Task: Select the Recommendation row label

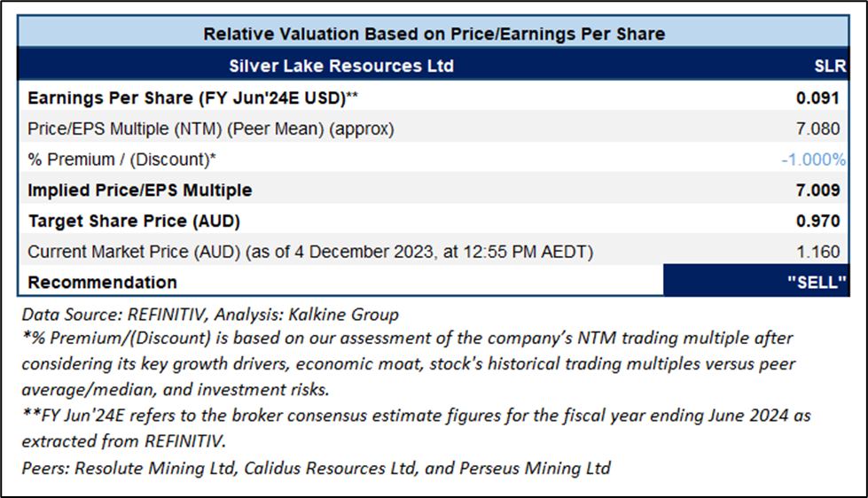Action: tap(102, 283)
